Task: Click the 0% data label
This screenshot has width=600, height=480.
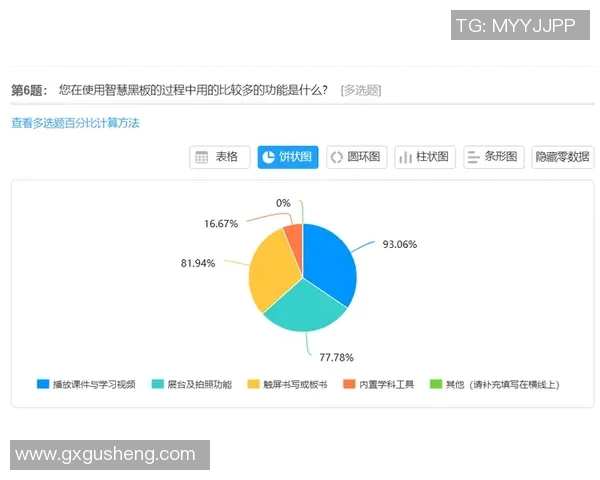Action: click(x=283, y=203)
